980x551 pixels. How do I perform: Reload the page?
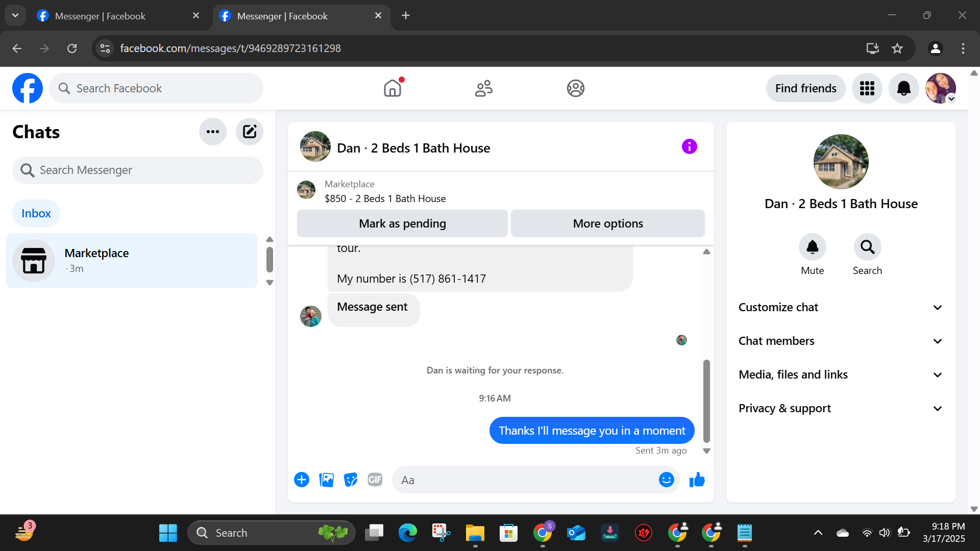72,48
